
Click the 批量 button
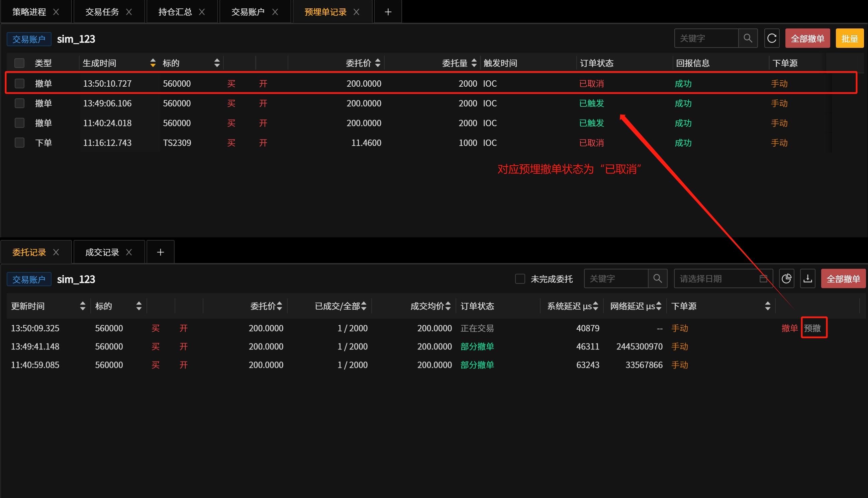850,38
